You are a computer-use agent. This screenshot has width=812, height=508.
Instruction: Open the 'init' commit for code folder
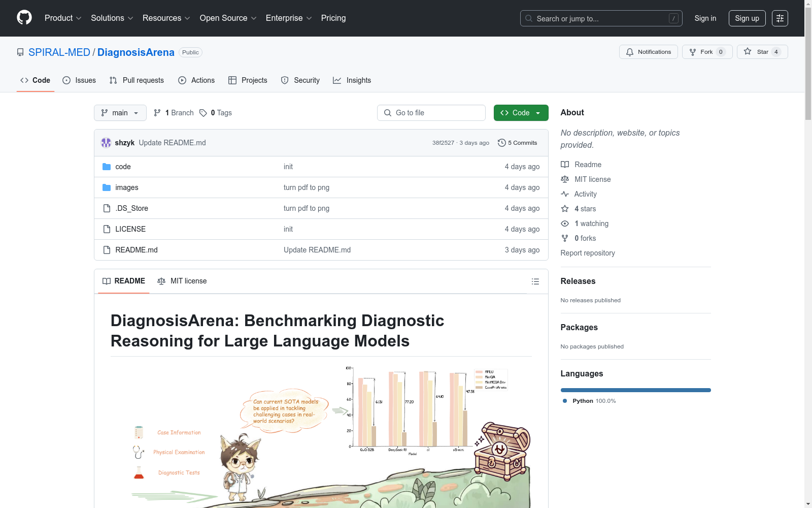(x=288, y=167)
